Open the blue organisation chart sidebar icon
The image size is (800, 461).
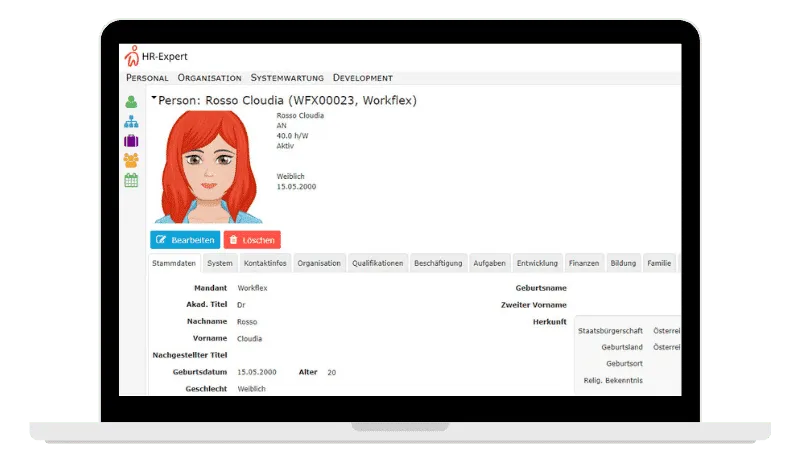click(131, 122)
